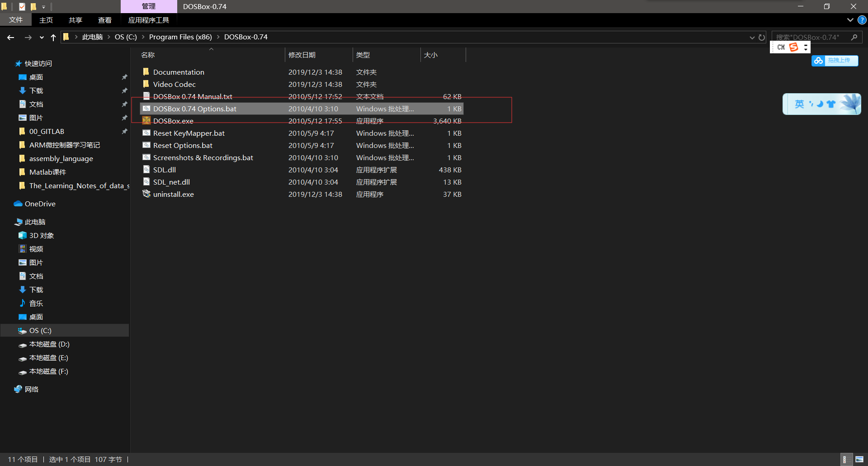The image size is (868, 466).
Task: Switch to the 共享 ribbon tab
Action: pyautogui.click(x=75, y=20)
